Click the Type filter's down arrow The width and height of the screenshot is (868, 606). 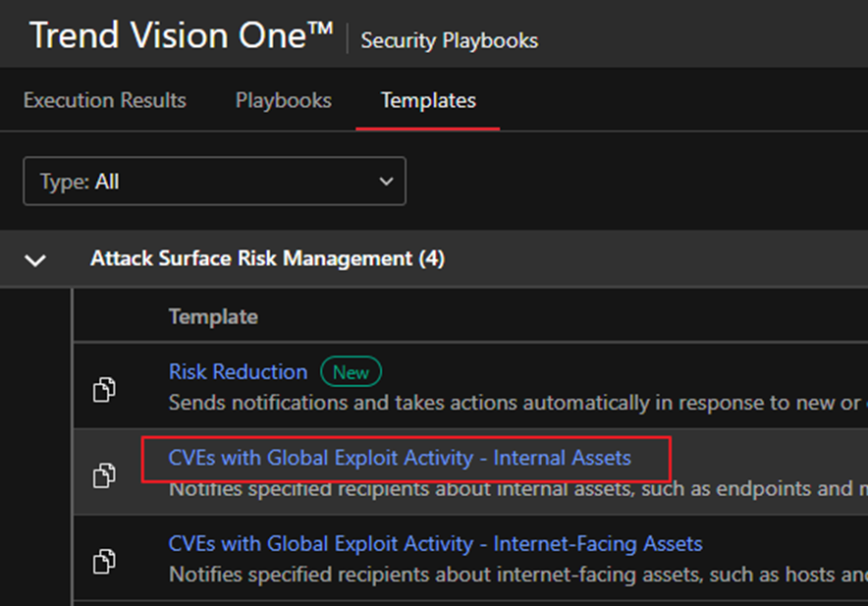pos(385,182)
